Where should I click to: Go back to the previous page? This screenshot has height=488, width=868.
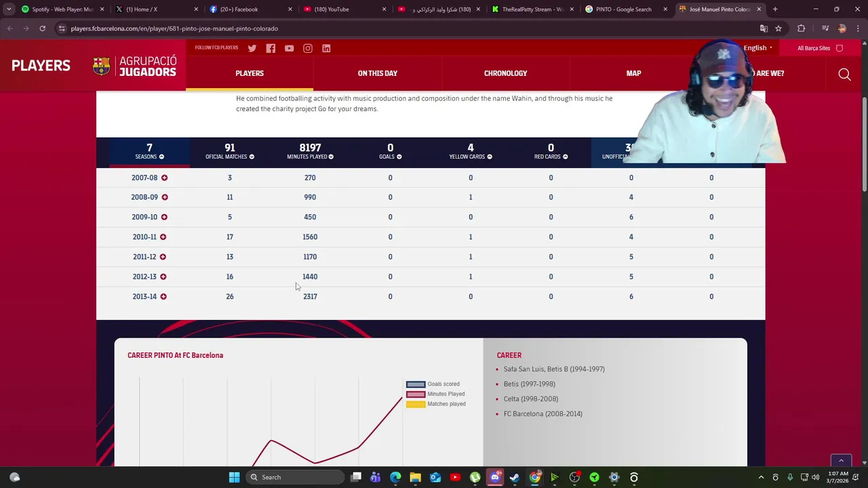pos(10,28)
